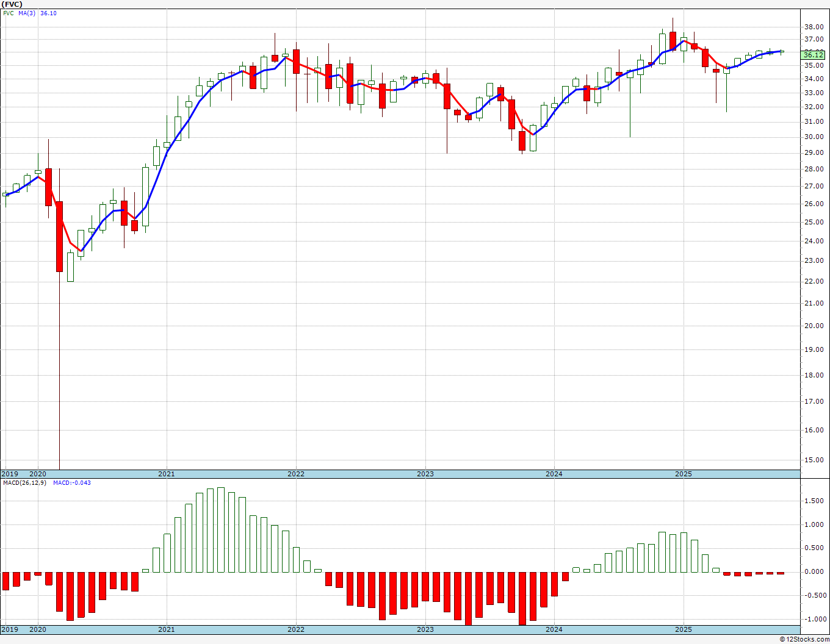Click the green 36.12 current price tag

coord(814,55)
